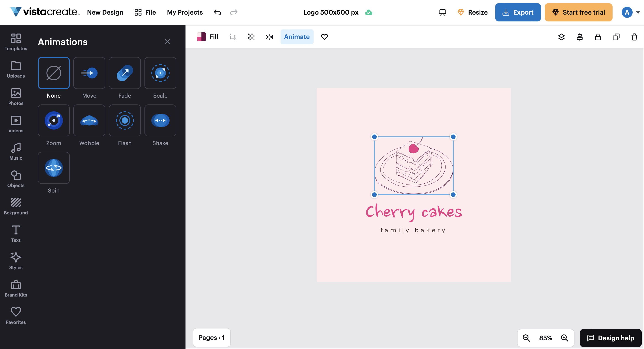Screen dimensions: 644x349
Task: Click the Export button
Action: (518, 12)
